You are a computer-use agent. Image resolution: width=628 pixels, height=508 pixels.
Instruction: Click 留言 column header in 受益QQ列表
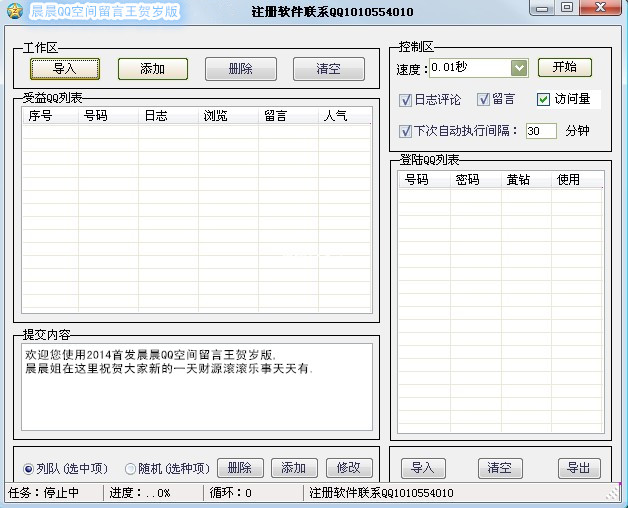288,116
